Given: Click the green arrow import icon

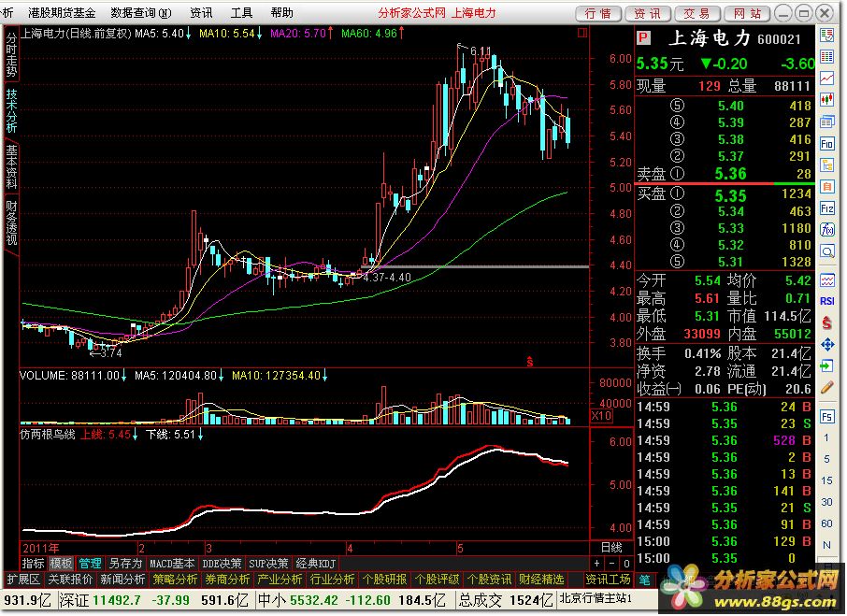Looking at the screenshot, I should point(827,366).
